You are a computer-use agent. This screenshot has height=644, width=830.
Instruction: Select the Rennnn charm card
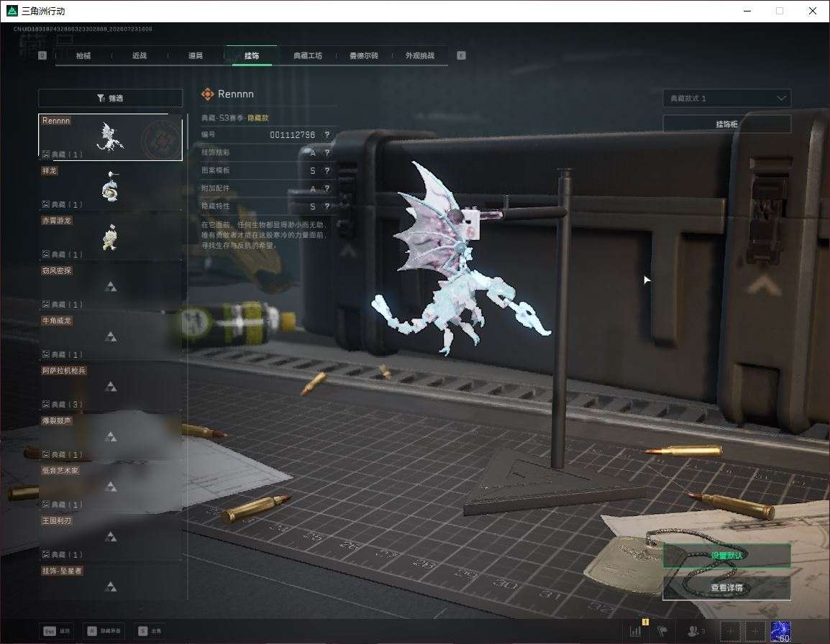point(110,137)
